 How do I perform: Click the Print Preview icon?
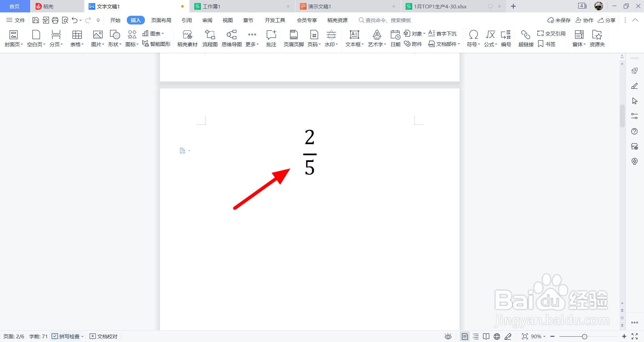[65, 20]
